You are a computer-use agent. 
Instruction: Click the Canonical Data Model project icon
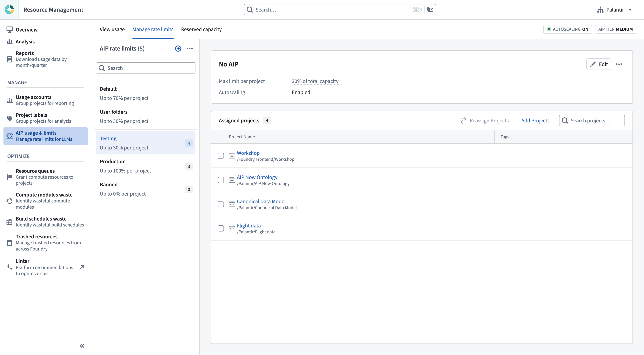pos(232,204)
